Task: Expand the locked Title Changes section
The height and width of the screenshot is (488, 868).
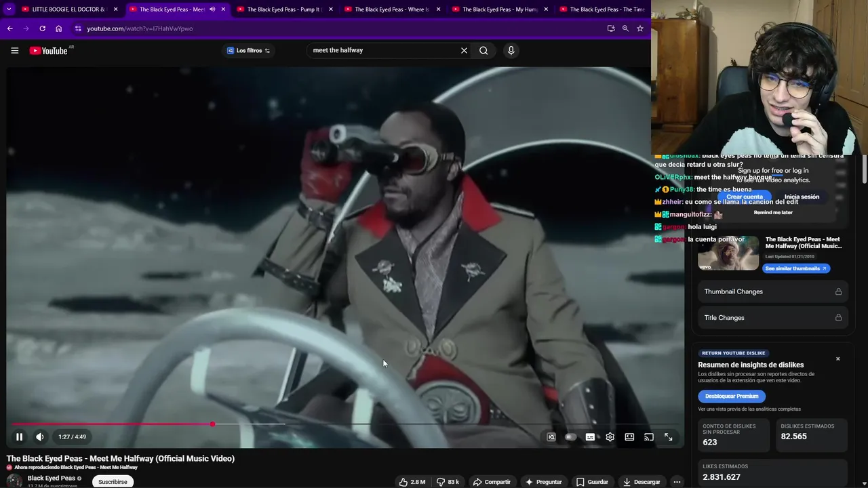Action: click(773, 317)
